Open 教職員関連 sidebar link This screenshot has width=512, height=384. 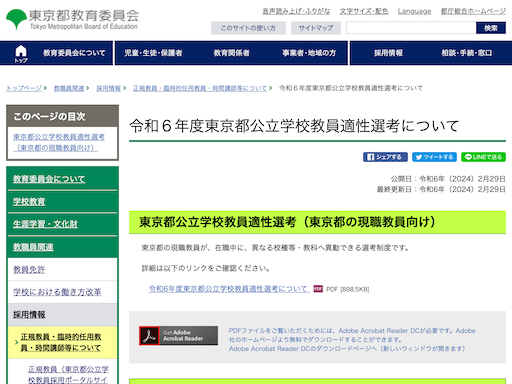tap(33, 247)
